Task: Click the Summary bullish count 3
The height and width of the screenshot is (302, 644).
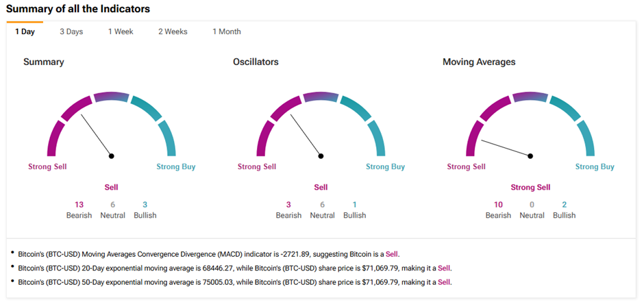Action: coord(145,204)
